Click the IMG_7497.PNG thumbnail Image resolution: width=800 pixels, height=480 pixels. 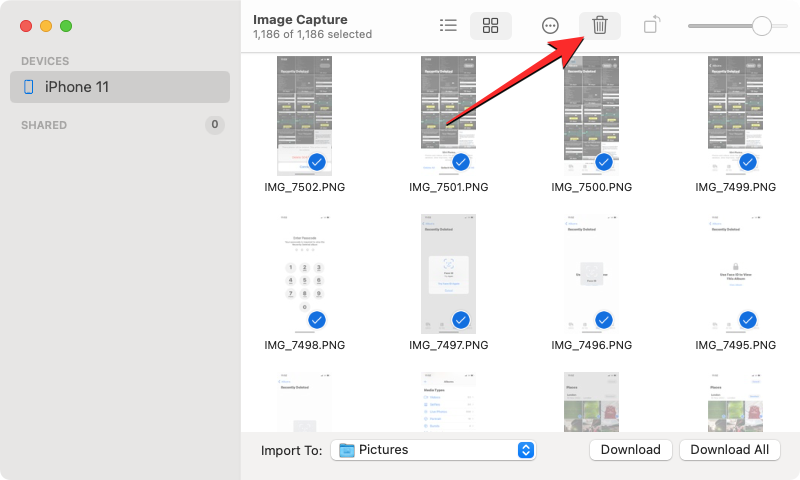coord(448,272)
